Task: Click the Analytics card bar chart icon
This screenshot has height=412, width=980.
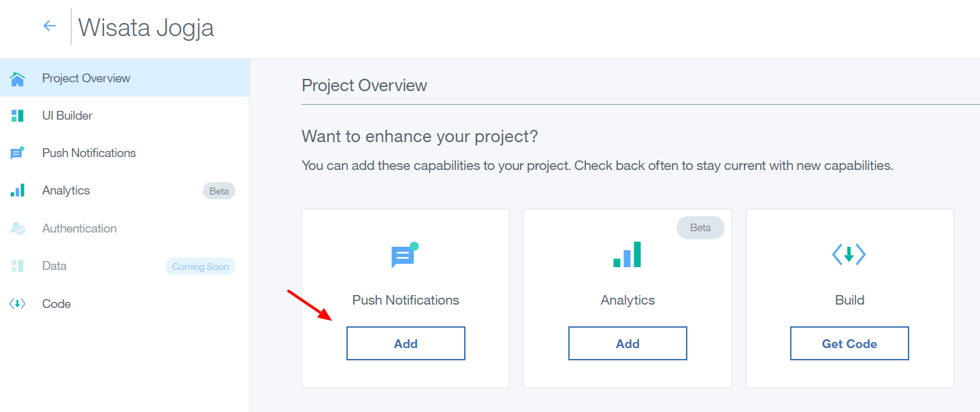Action: pos(627,255)
